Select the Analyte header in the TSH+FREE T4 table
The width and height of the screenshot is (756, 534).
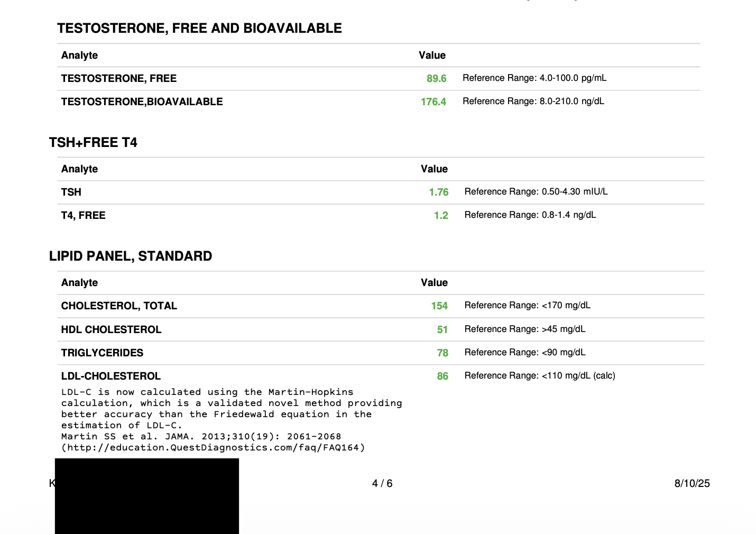tap(79, 169)
